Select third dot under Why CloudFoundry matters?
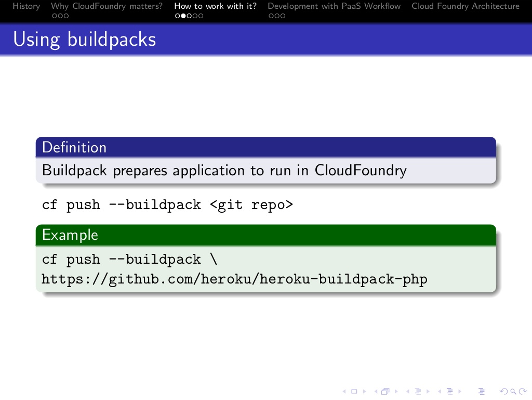 pos(66,16)
